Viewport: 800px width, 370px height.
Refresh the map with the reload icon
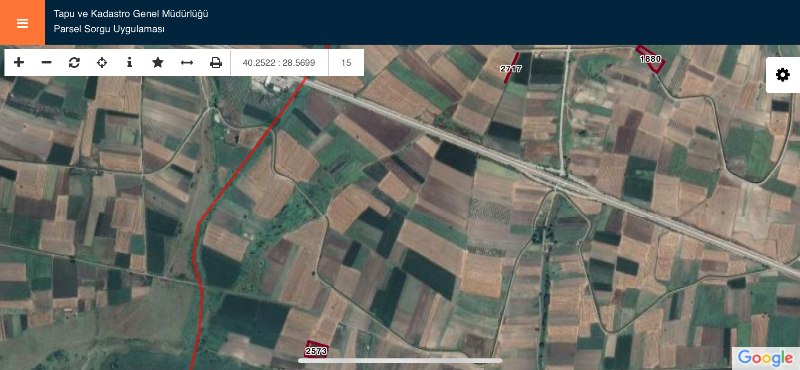[74, 62]
